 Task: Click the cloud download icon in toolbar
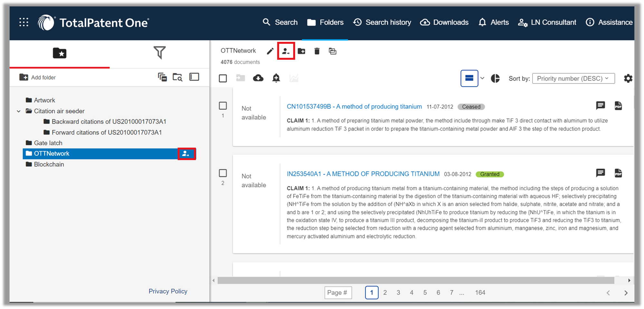(x=258, y=78)
